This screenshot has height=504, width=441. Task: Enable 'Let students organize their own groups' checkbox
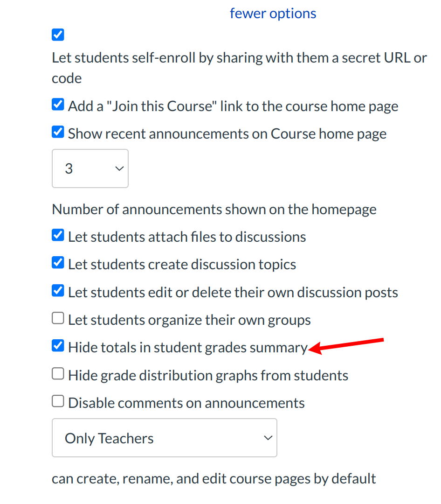(58, 319)
